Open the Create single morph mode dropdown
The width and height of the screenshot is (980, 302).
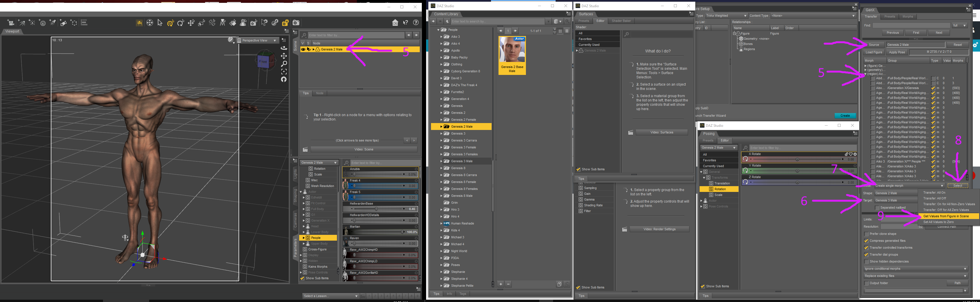[909, 186]
